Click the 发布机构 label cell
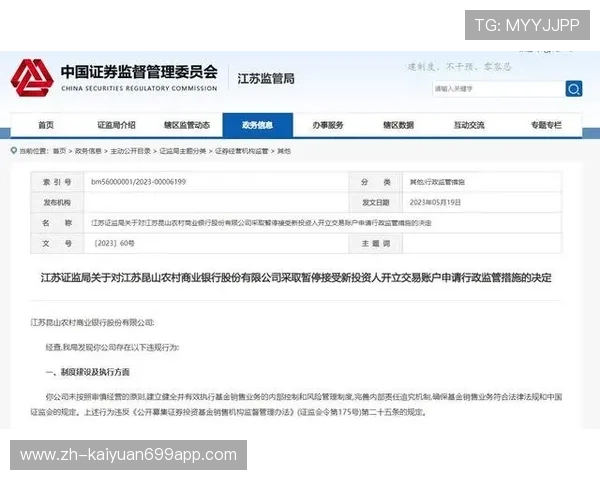Screen dimensions: 600x480 57,202
